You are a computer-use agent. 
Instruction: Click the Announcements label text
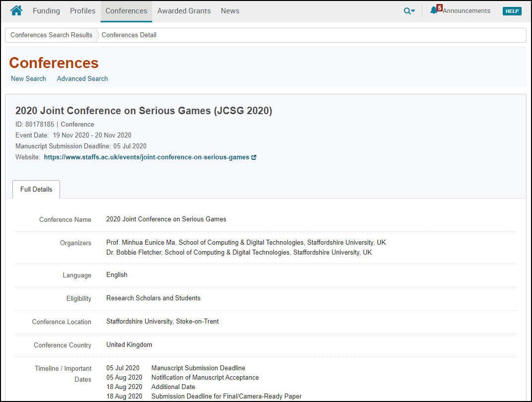click(x=466, y=11)
